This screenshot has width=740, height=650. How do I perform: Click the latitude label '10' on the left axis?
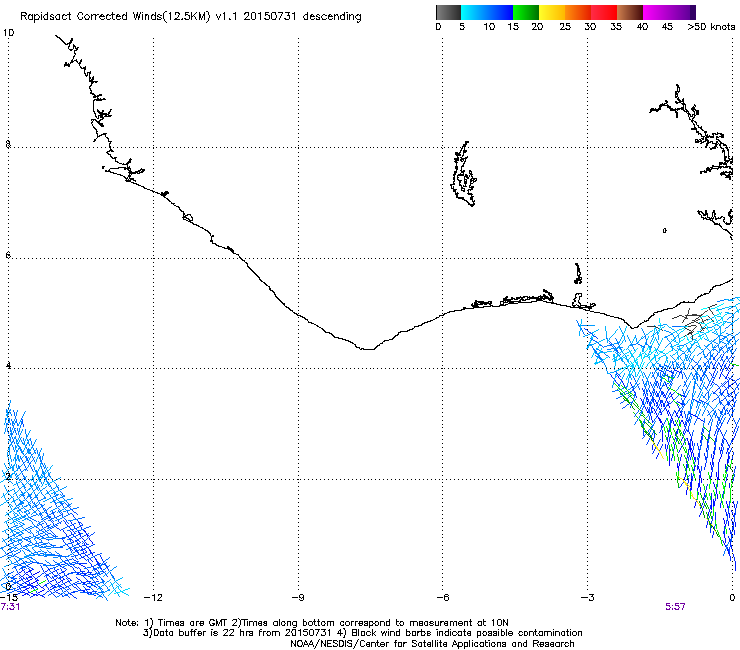(x=8, y=33)
